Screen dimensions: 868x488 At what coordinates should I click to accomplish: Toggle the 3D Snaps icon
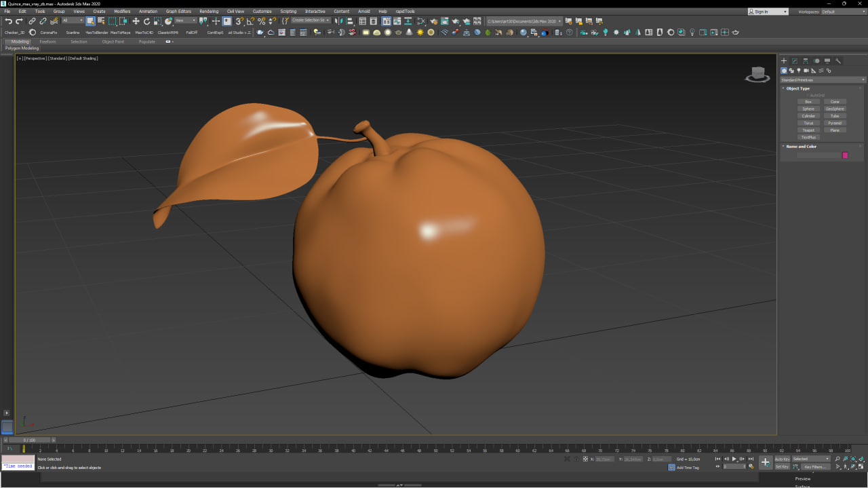click(x=239, y=21)
